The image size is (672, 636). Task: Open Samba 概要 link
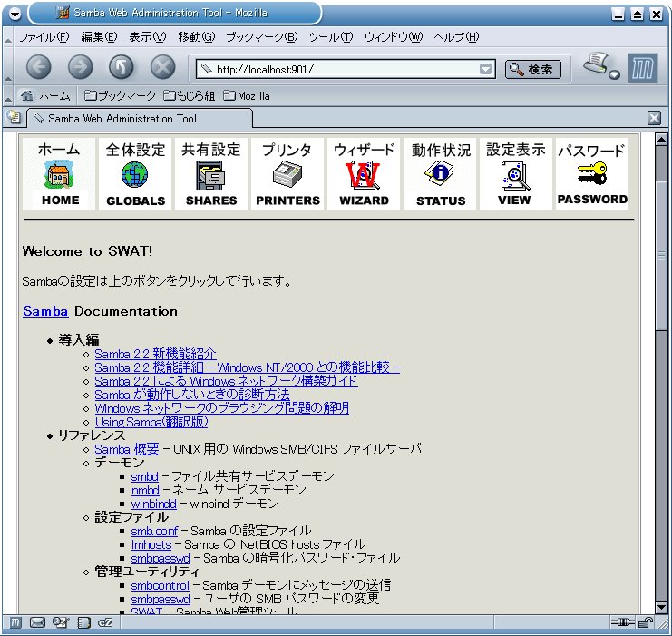point(127,449)
